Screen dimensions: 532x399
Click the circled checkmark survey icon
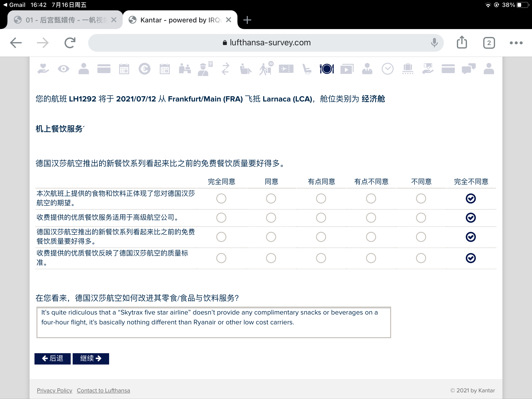(x=388, y=69)
